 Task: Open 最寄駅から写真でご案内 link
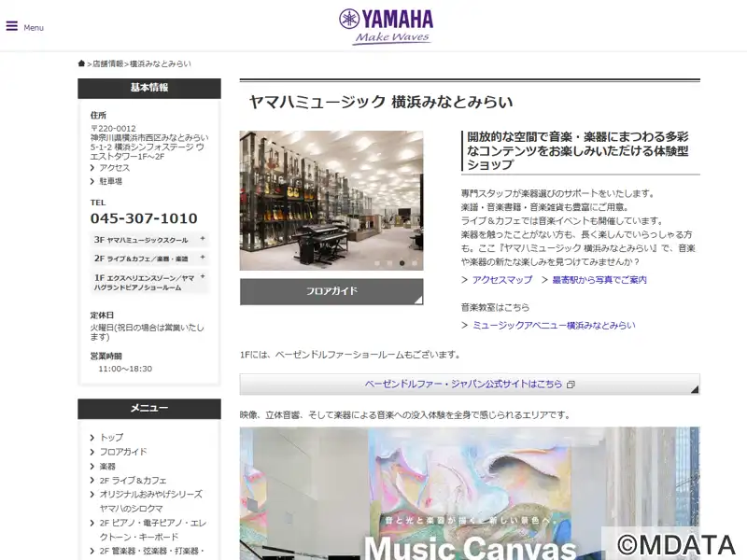(599, 280)
